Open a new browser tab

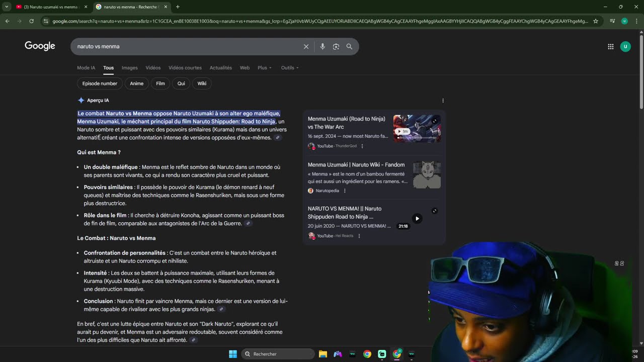pyautogui.click(x=178, y=7)
